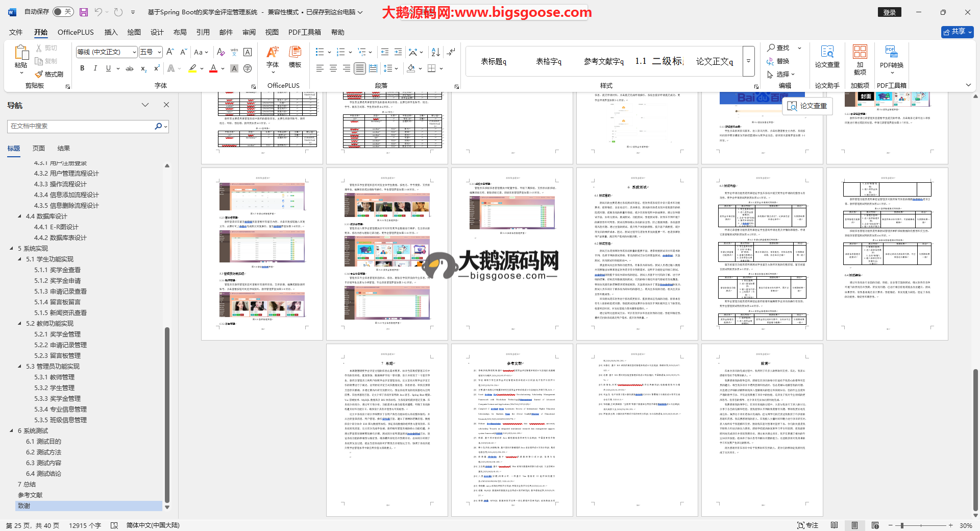Image resolution: width=980 pixels, height=531 pixels.
Task: Collapse the 5 系统实现 heading in navigation
Action: [x=11, y=249]
